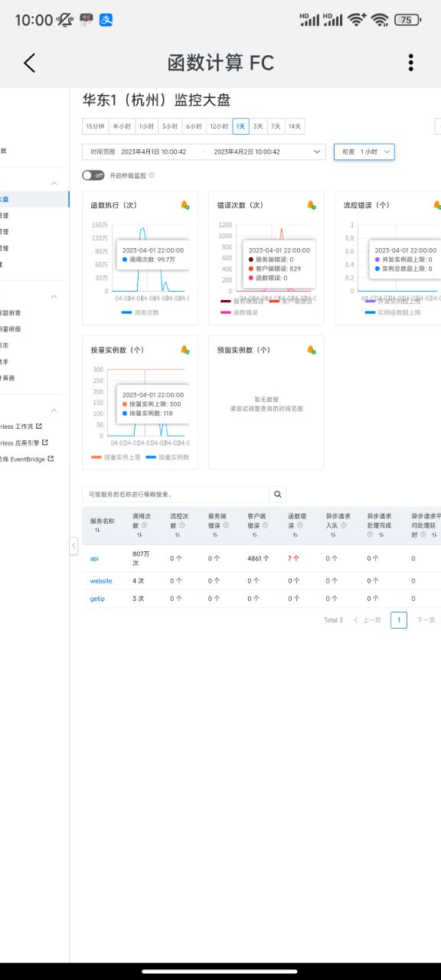Toggle the 开启秒级监控 switch on

tap(93, 175)
